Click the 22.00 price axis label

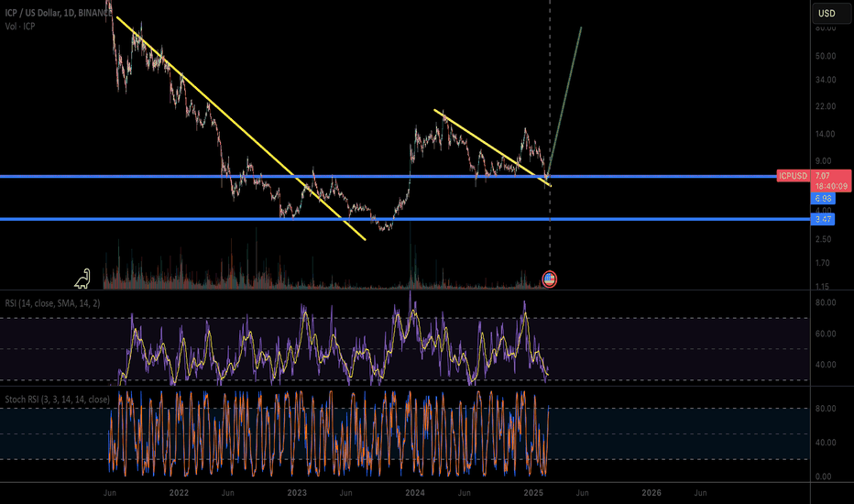click(826, 106)
